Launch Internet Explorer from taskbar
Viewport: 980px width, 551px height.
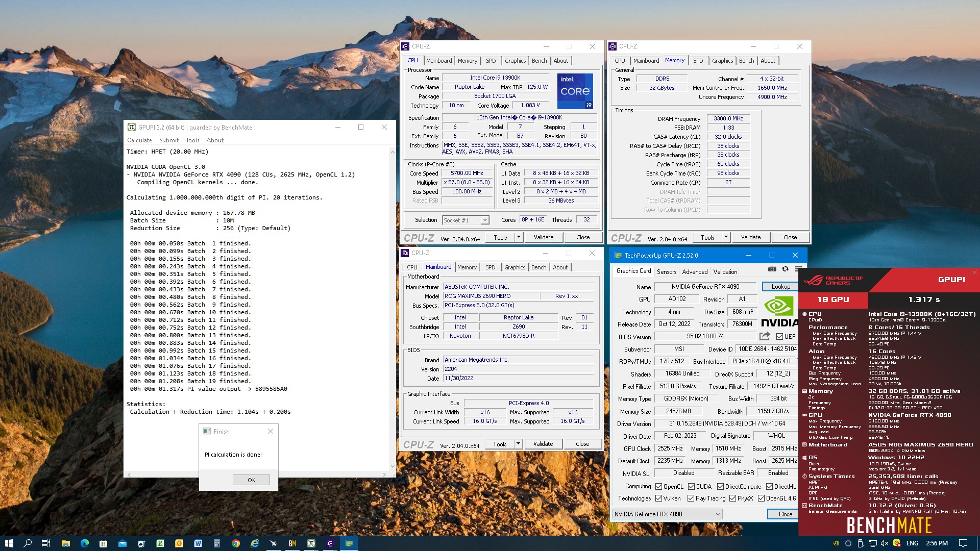[x=254, y=543]
